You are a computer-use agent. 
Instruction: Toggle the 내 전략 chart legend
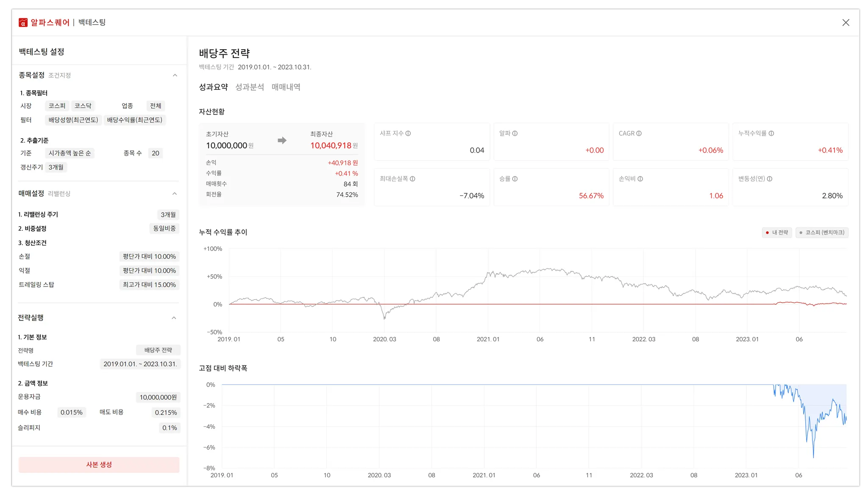777,232
